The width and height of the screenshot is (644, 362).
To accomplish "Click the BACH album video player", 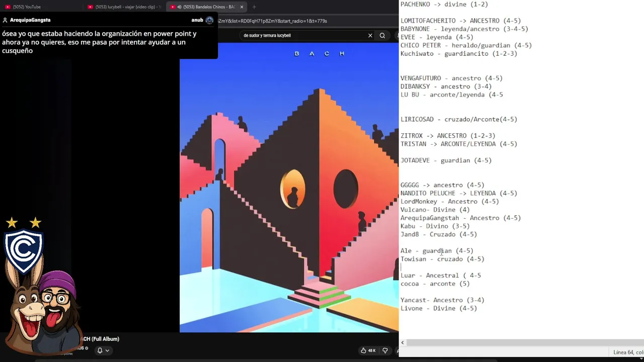I will point(289,187).
